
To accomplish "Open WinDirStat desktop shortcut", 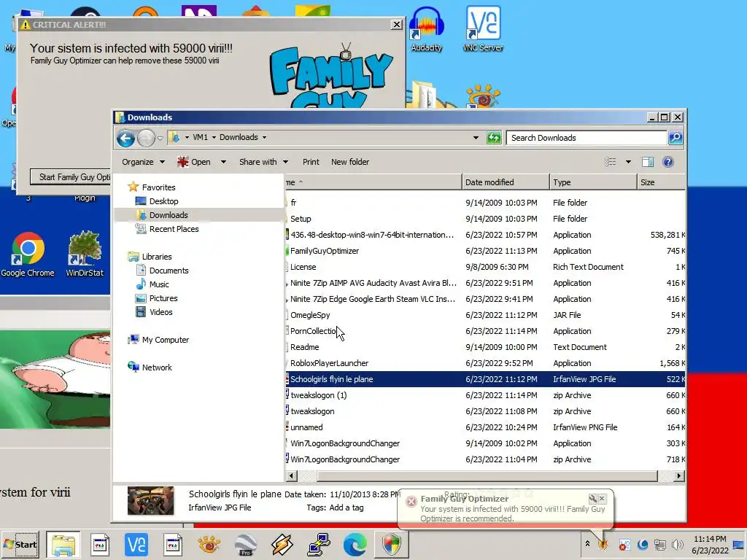I will [x=85, y=254].
